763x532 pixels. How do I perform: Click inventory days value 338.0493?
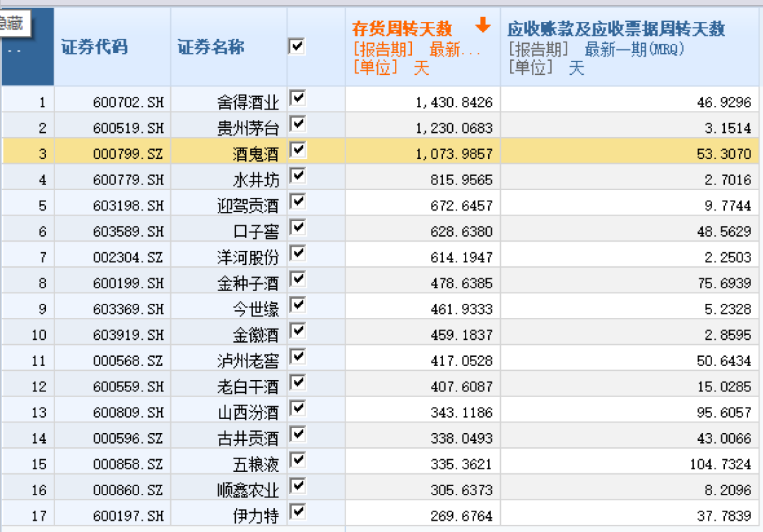pyautogui.click(x=461, y=439)
